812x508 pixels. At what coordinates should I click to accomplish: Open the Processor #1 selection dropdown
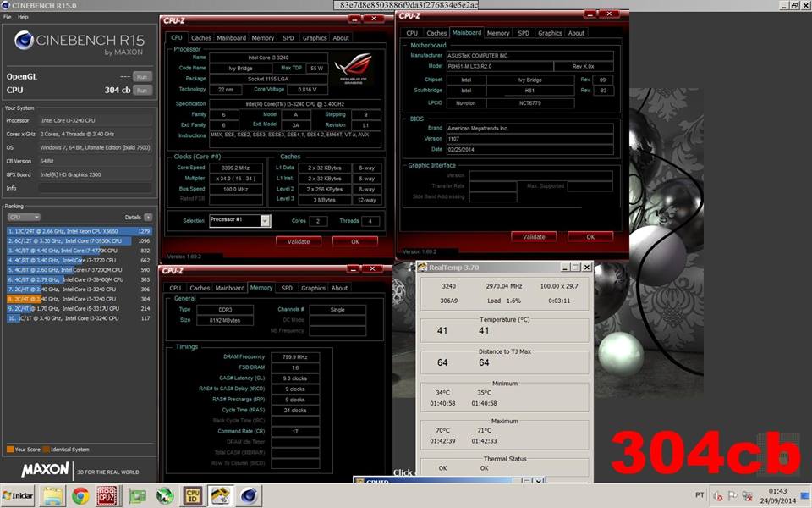coord(239,220)
